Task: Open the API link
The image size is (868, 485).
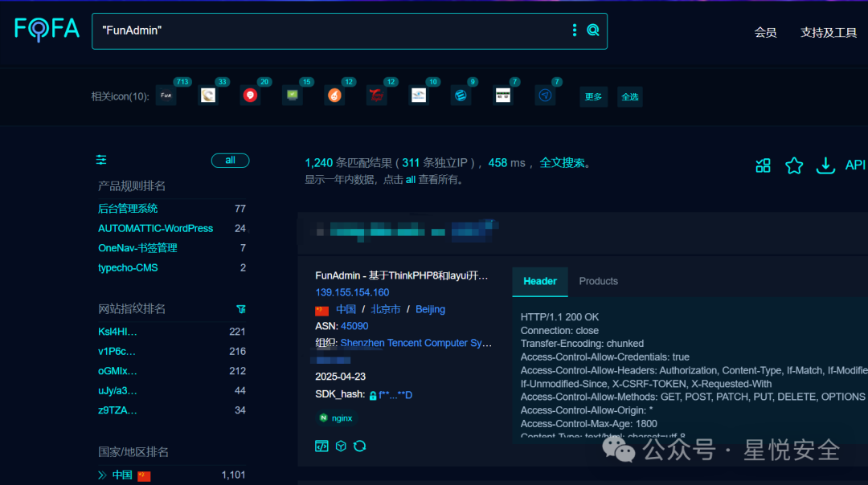Action: pos(854,165)
